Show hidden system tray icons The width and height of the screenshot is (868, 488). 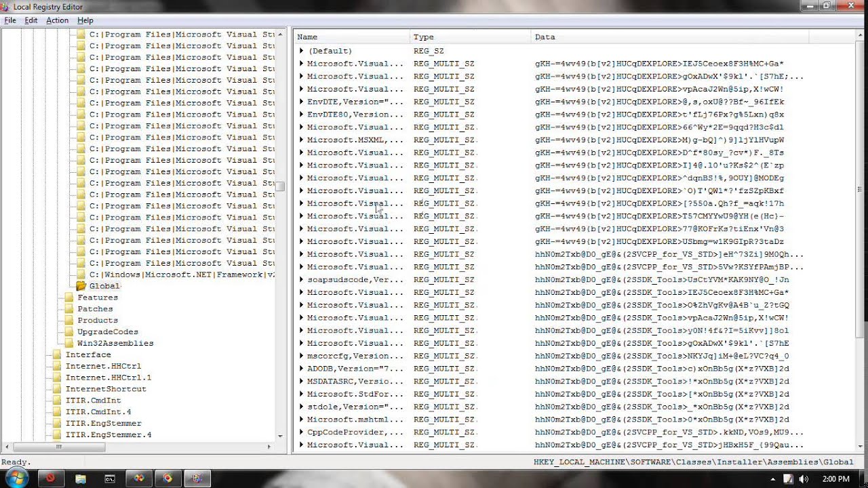click(773, 479)
